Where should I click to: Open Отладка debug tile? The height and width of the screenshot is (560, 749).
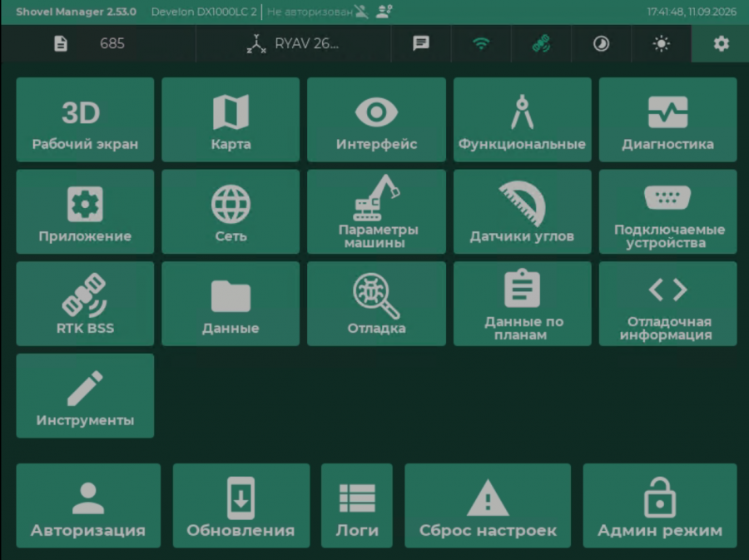pyautogui.click(x=376, y=304)
